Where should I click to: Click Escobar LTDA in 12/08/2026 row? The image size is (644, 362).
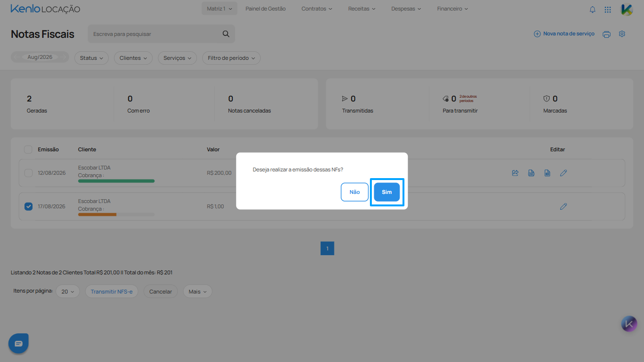94,168
